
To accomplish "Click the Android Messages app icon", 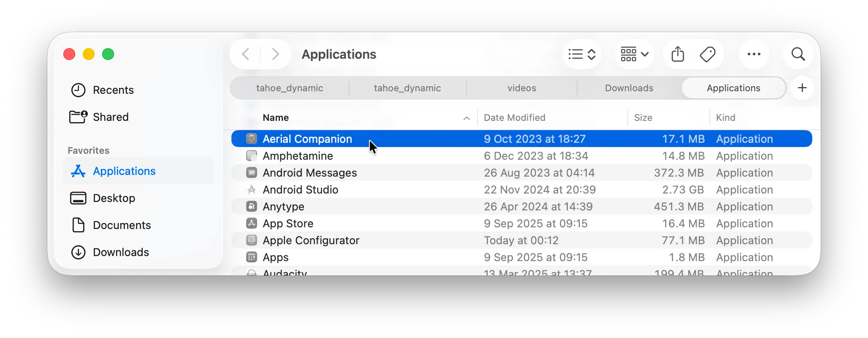I will 252,172.
